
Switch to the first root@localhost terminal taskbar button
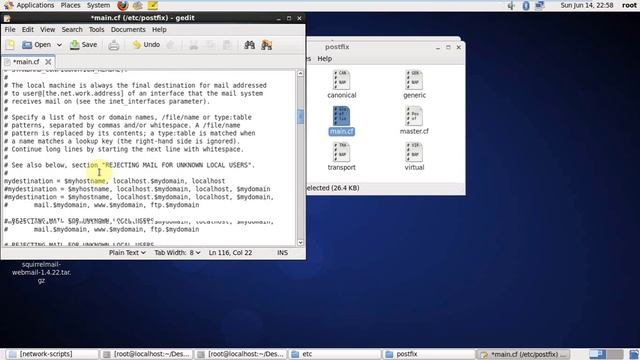(x=147, y=354)
